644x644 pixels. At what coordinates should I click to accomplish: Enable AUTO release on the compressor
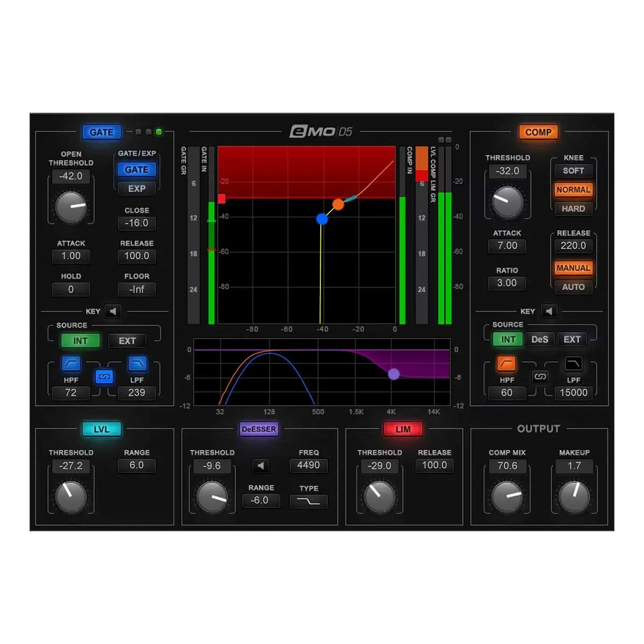[x=573, y=287]
